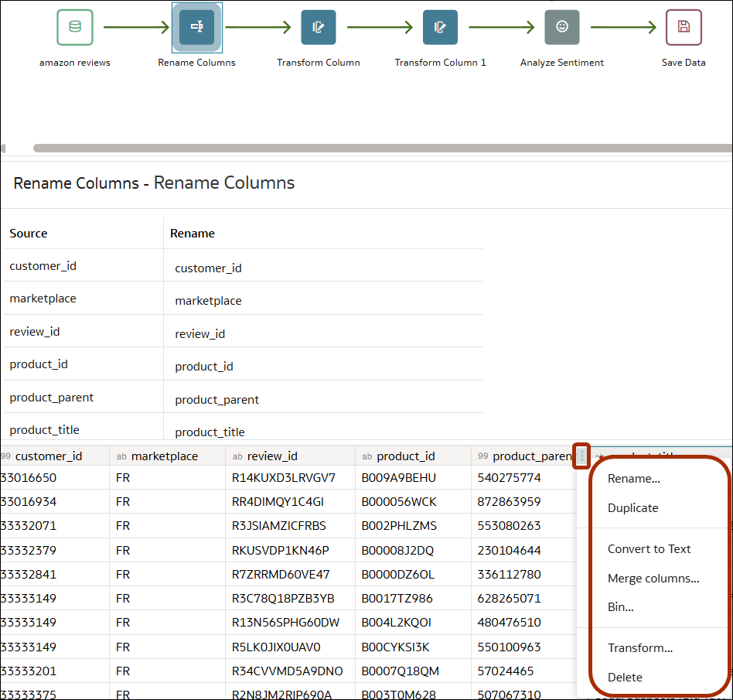The width and height of the screenshot is (733, 700).
Task: Choose Delete from the column menu
Action: (625, 677)
